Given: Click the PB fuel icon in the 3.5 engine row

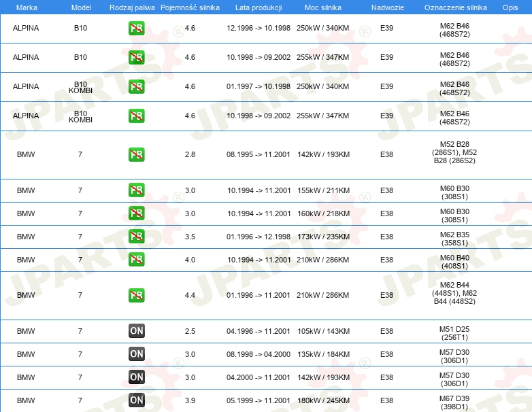Looking at the screenshot, I should point(137,237).
